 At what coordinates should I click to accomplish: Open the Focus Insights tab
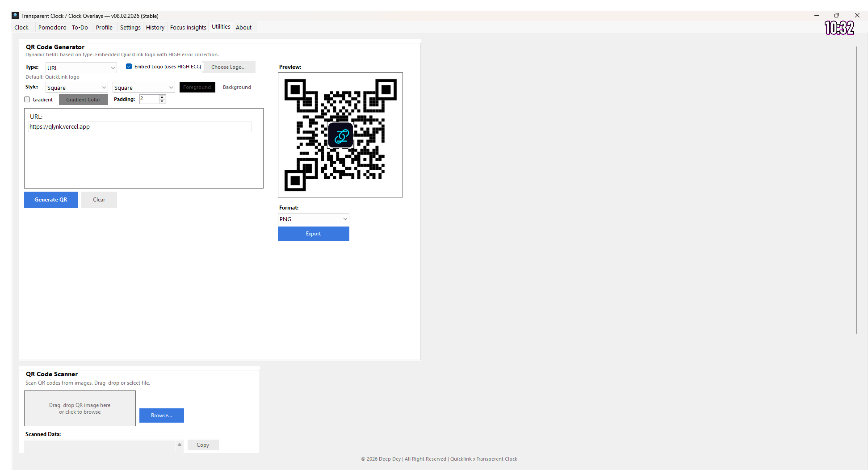point(188,27)
